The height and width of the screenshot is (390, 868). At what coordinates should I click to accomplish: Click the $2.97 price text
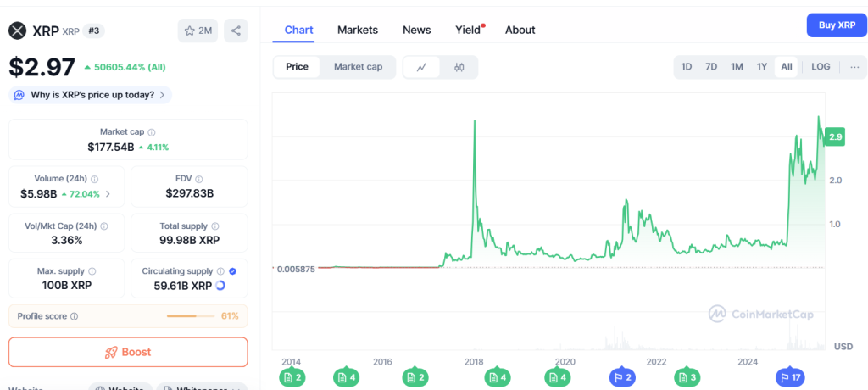[42, 67]
